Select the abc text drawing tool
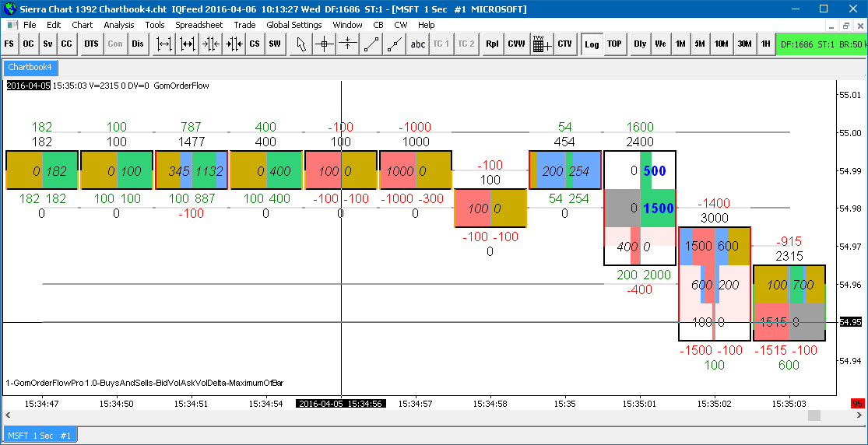 click(x=418, y=44)
